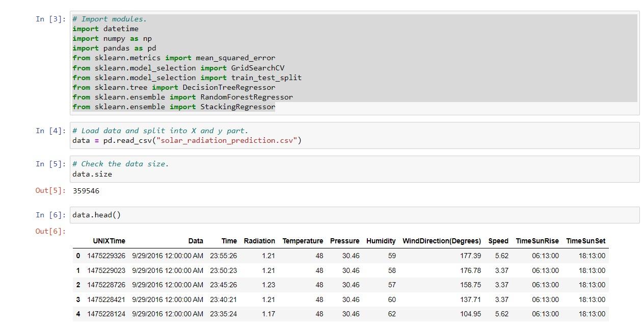Click the code line import mean_squared_error
This screenshot has width=644, height=326.
(174, 58)
